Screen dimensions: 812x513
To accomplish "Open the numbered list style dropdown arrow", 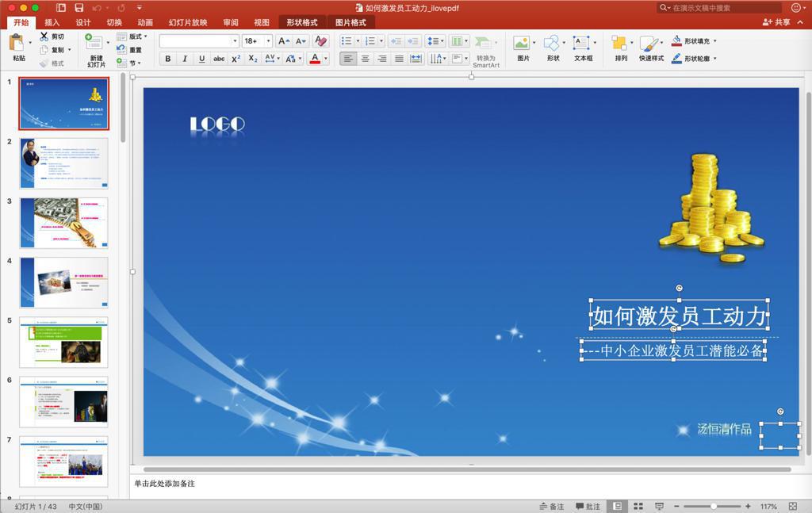I will click(381, 41).
